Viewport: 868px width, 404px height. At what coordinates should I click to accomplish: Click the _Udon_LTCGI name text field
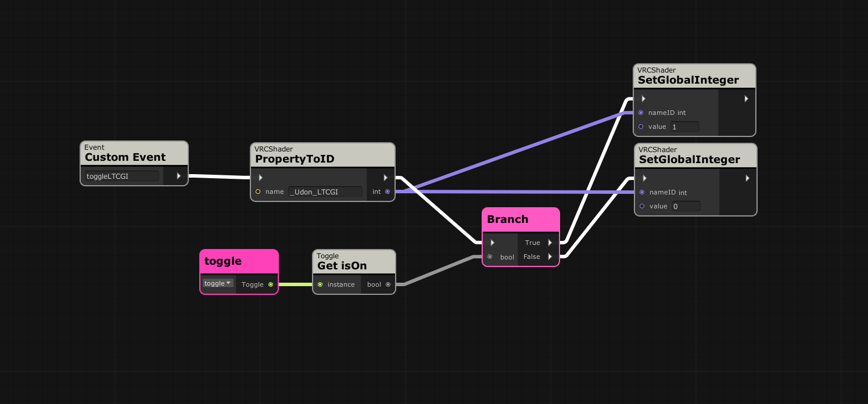click(x=325, y=192)
